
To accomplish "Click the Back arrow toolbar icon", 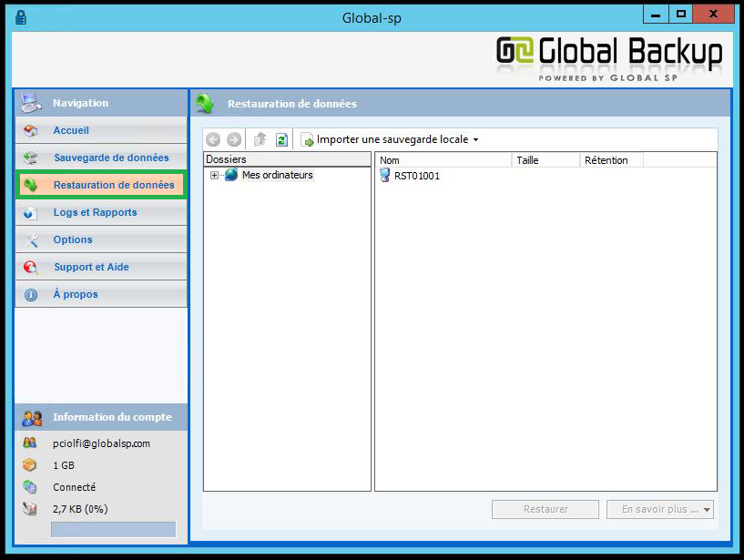I will [213, 139].
